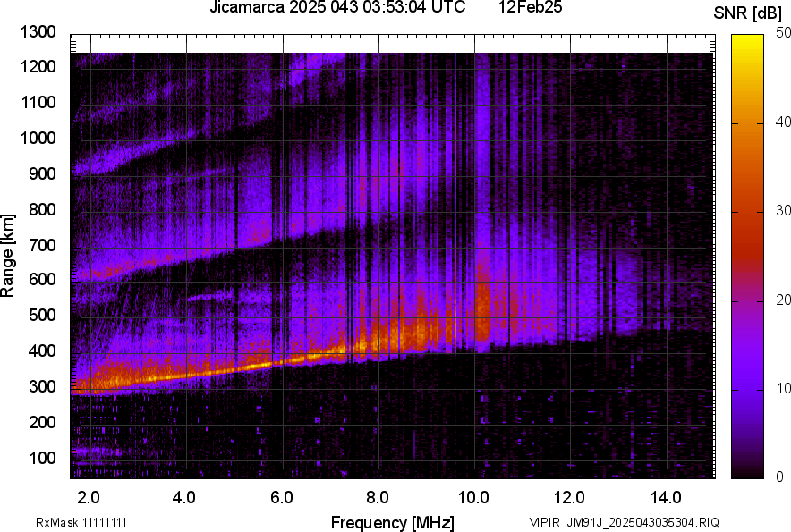Click the 8.0 frequency tick label
This screenshot has height=532, width=791.
pos(378,497)
